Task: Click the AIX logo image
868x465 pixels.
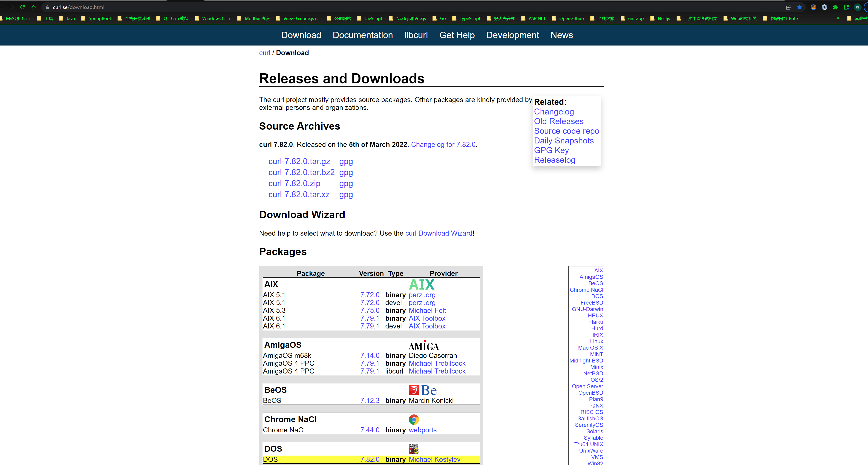Action: coord(421,285)
